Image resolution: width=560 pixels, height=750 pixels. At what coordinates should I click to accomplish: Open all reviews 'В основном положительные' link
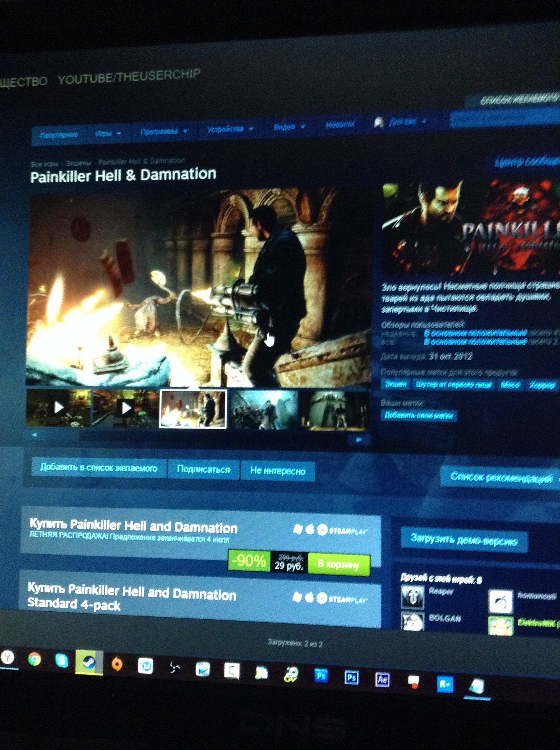click(475, 342)
